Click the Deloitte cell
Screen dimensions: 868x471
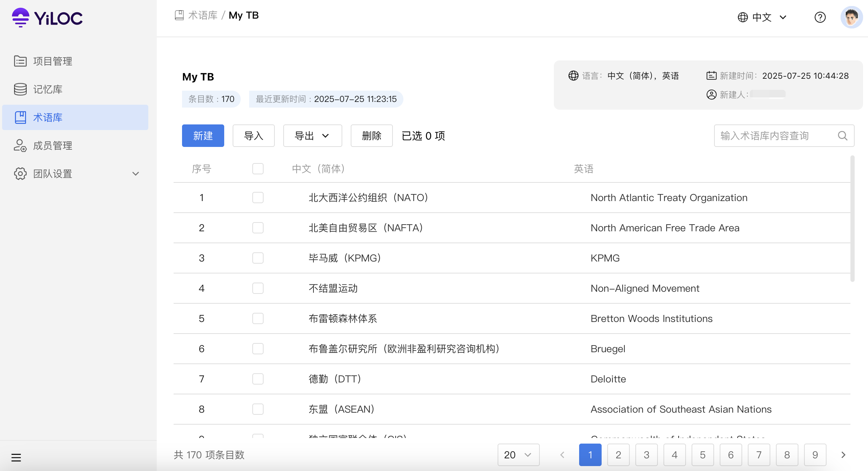(x=608, y=379)
